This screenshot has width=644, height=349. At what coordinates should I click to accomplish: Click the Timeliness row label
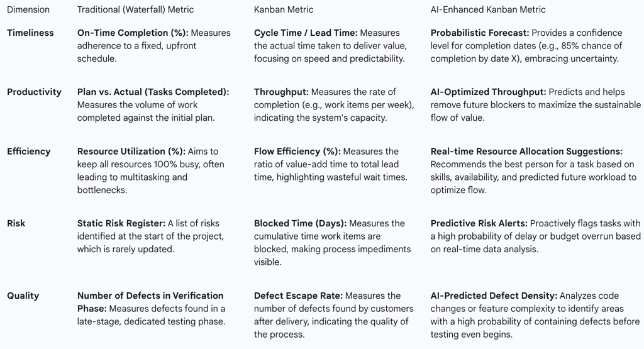click(30, 33)
